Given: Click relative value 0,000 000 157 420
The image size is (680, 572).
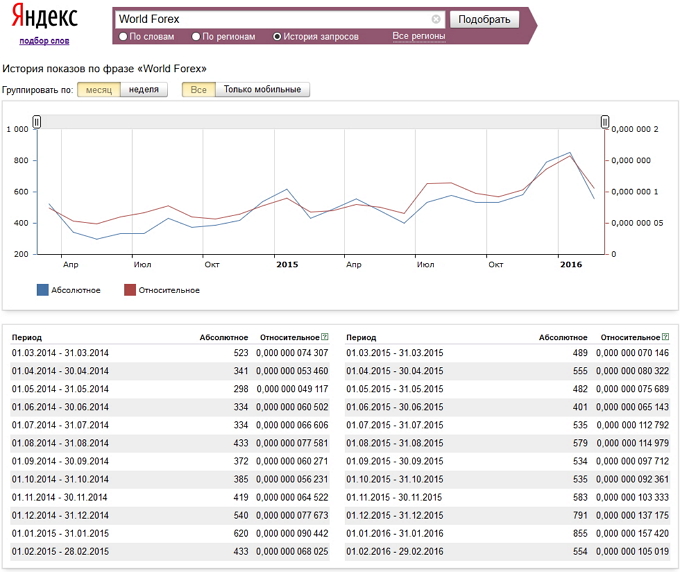Looking at the screenshot, I should pyautogui.click(x=632, y=533).
